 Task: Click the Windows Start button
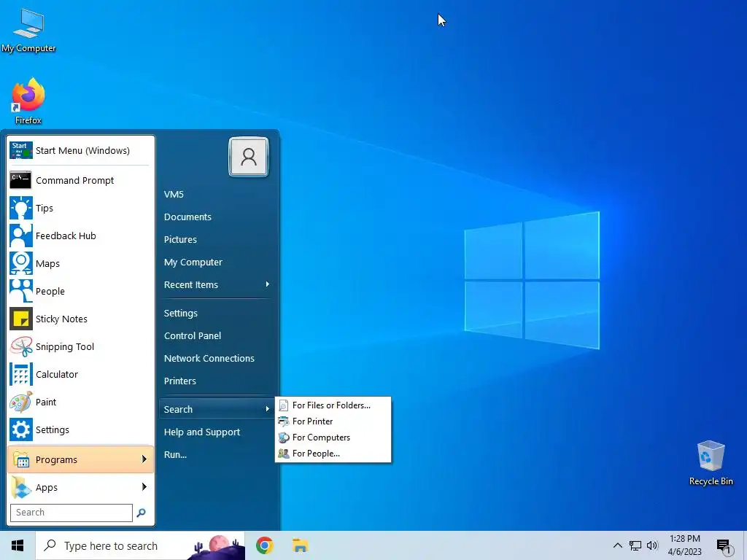pyautogui.click(x=18, y=545)
